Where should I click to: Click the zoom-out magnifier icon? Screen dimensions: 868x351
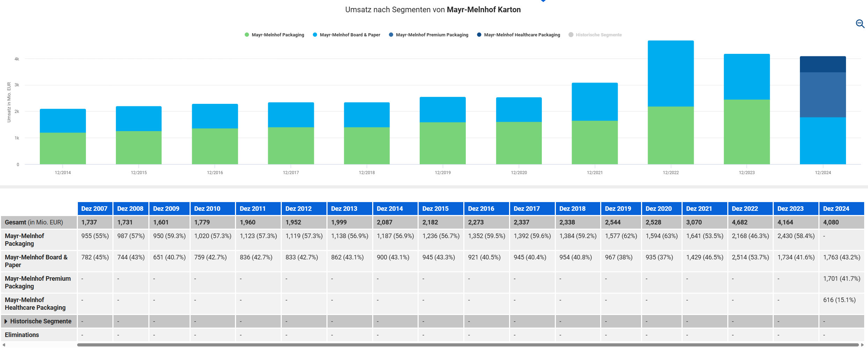[860, 24]
